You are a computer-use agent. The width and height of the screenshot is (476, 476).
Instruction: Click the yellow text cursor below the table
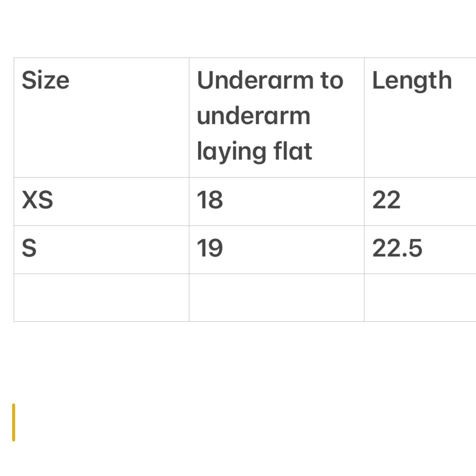click(x=14, y=422)
